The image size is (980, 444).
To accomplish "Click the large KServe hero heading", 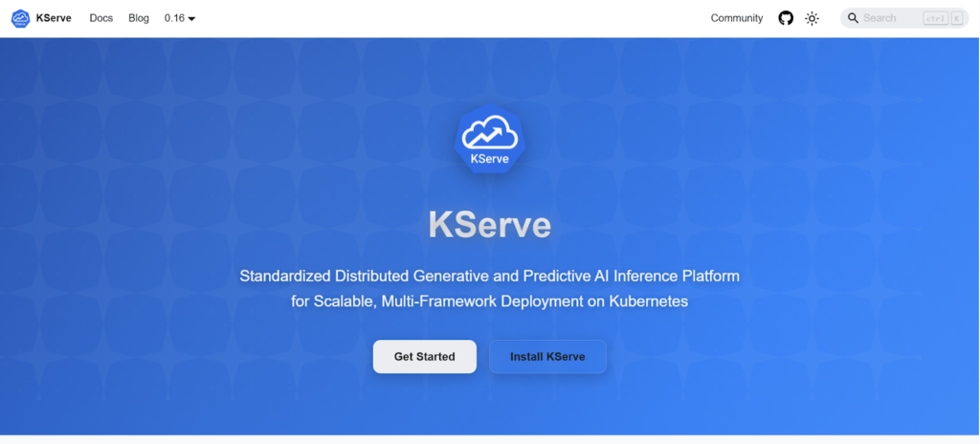I will coord(489,225).
